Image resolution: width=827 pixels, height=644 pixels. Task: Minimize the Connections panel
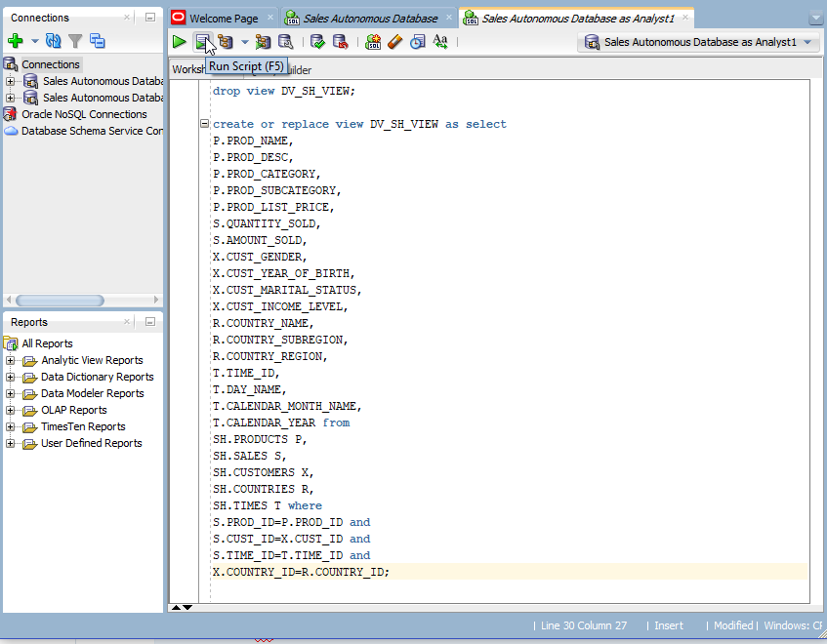150,18
